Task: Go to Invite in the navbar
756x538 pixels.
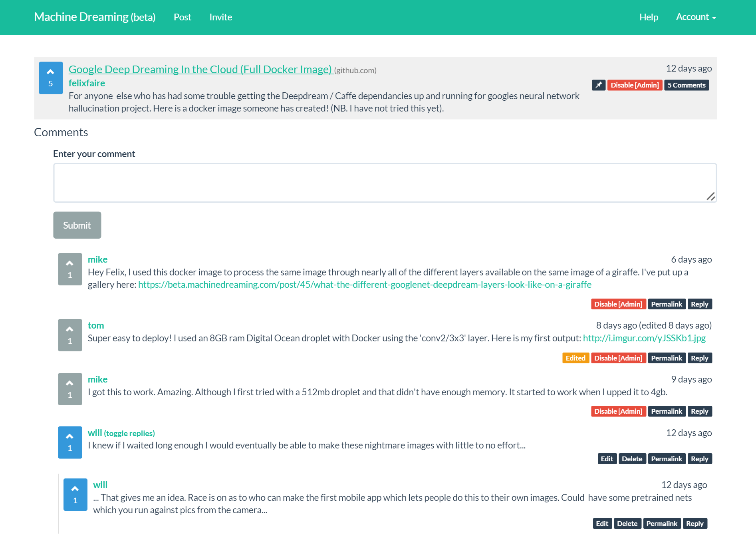Action: coord(221,17)
